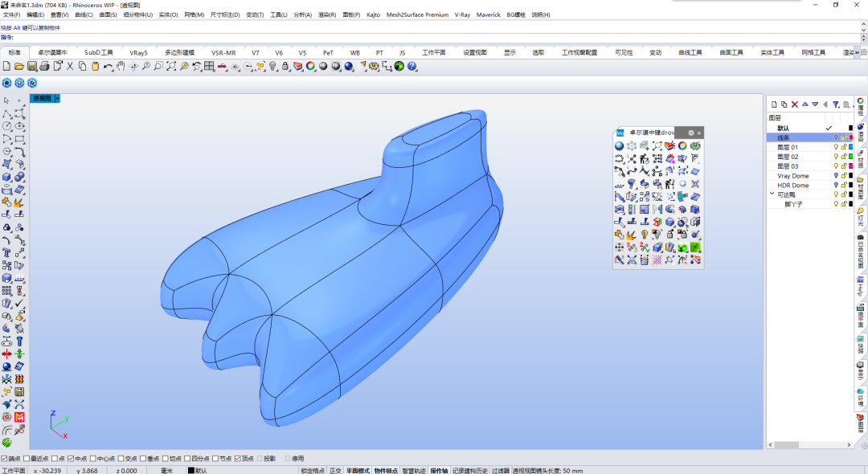Toggle visibility bulb of 图层 01
This screenshot has width=868, height=474.
tap(836, 147)
